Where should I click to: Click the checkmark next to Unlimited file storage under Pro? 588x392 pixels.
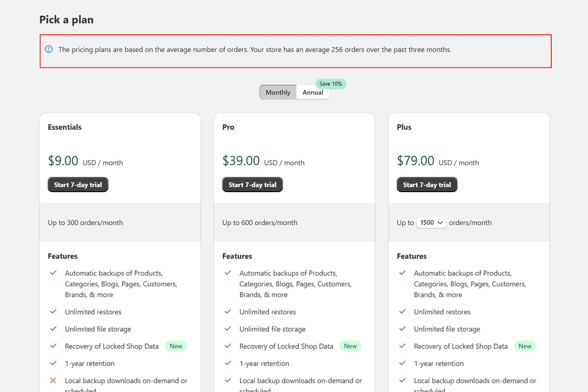(228, 329)
